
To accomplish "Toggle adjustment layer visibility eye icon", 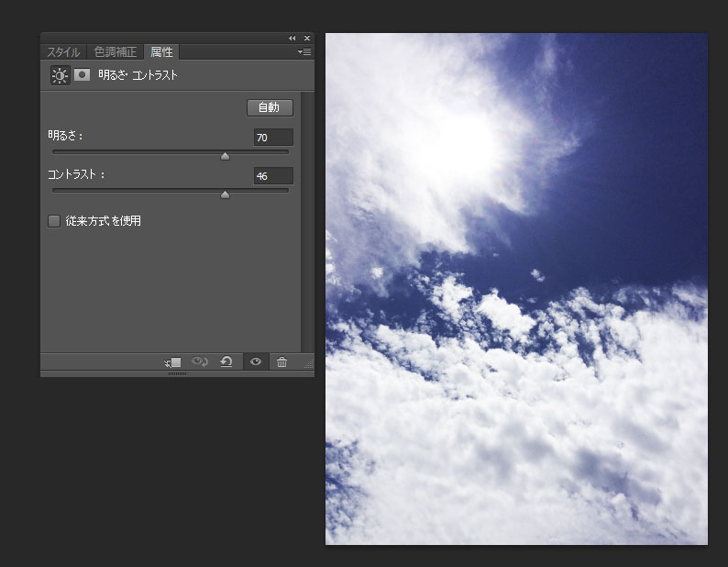I will (256, 361).
